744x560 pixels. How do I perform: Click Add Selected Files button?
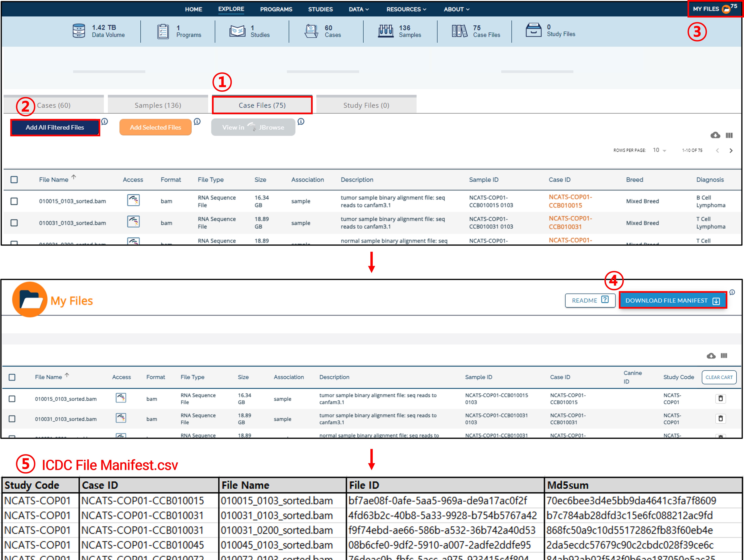click(x=155, y=127)
